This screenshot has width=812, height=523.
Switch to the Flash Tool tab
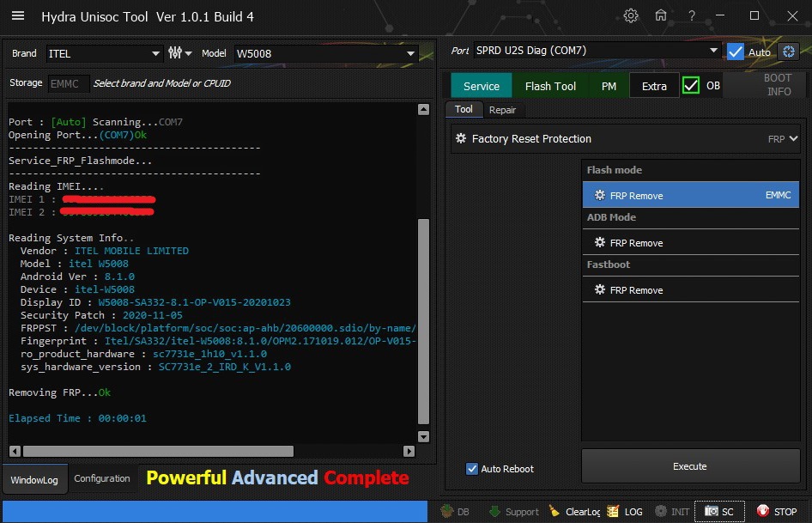click(x=550, y=86)
